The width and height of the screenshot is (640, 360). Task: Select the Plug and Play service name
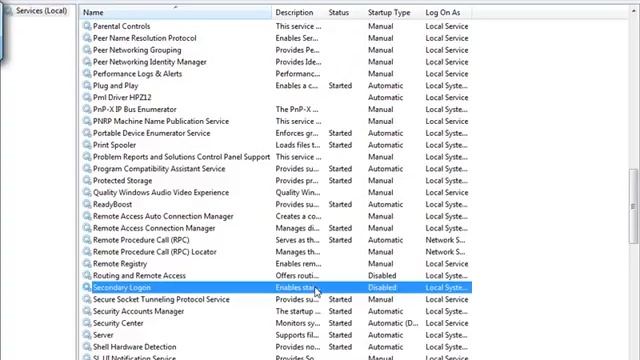[116, 86]
